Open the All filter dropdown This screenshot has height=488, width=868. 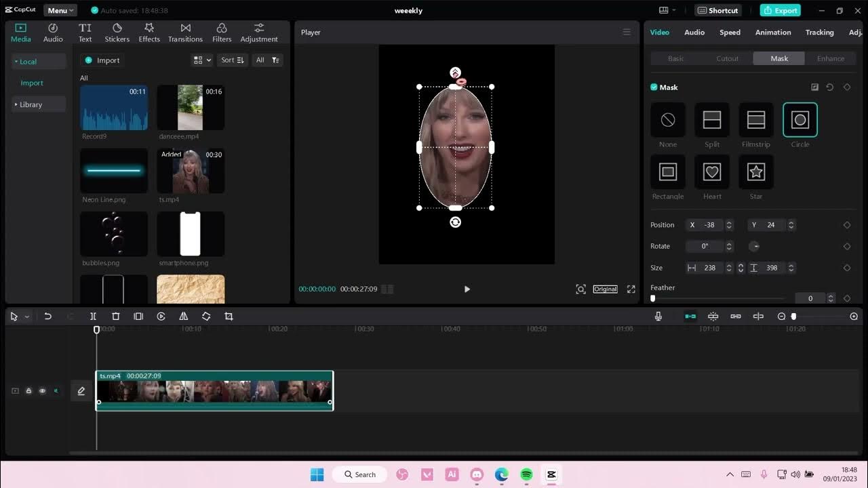click(x=267, y=60)
